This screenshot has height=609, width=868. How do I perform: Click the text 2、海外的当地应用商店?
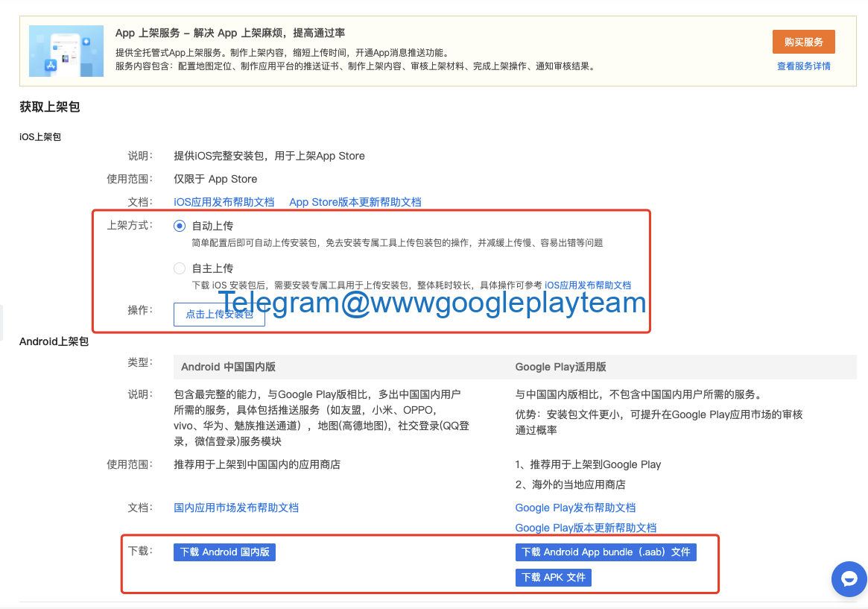570,485
